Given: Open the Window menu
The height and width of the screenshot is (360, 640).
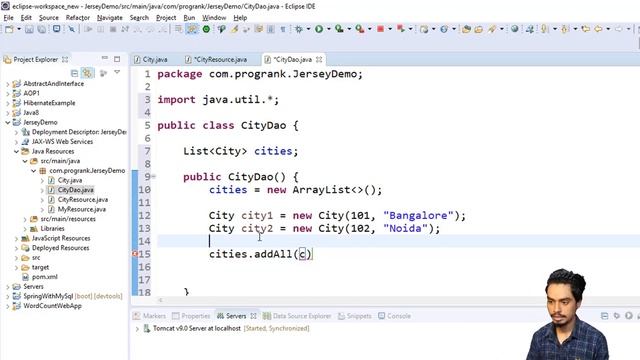Looking at the screenshot, I should click(214, 18).
